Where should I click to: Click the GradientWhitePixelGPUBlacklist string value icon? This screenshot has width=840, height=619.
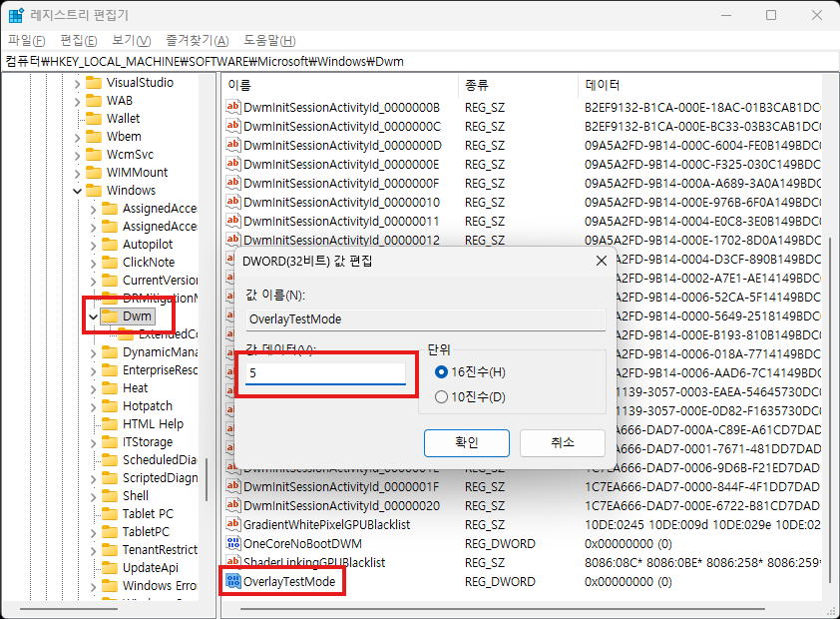(233, 525)
